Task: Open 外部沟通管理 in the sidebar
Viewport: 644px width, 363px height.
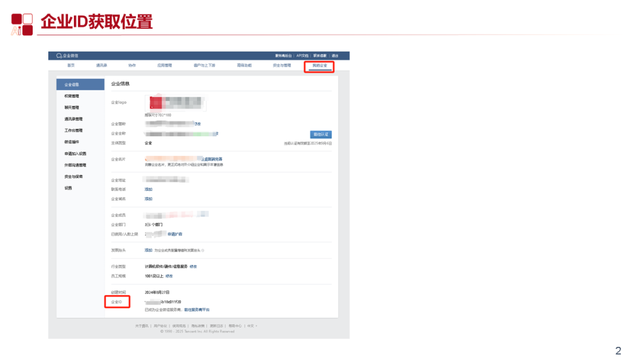Action: pyautogui.click(x=75, y=165)
